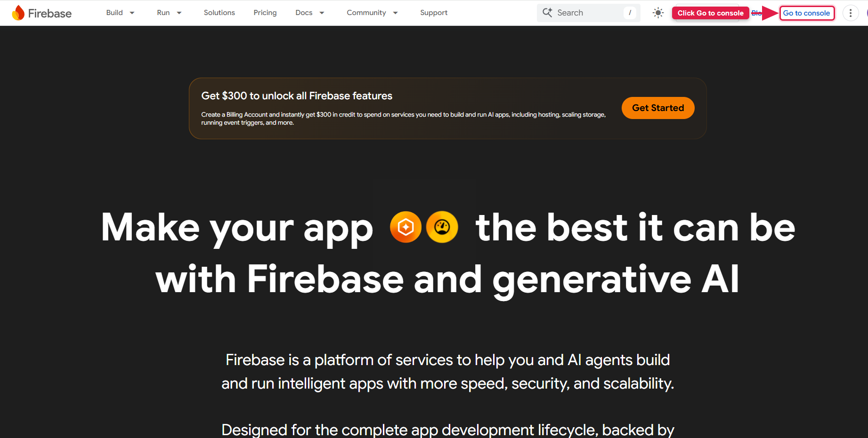Open the three-dot more options menu
This screenshot has width=868, height=438.
(x=851, y=13)
